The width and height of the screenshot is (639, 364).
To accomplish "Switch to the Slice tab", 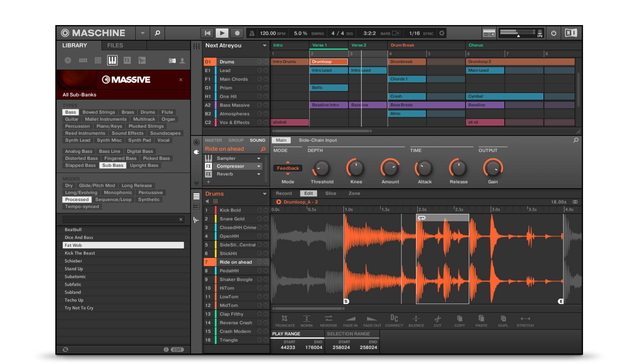I will (x=330, y=193).
